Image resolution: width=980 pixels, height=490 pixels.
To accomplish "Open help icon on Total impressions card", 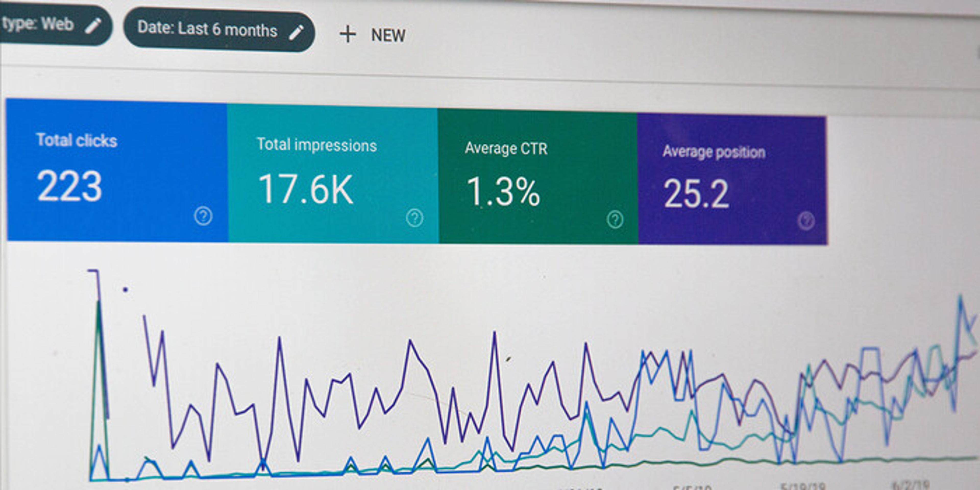I will pyautogui.click(x=414, y=218).
